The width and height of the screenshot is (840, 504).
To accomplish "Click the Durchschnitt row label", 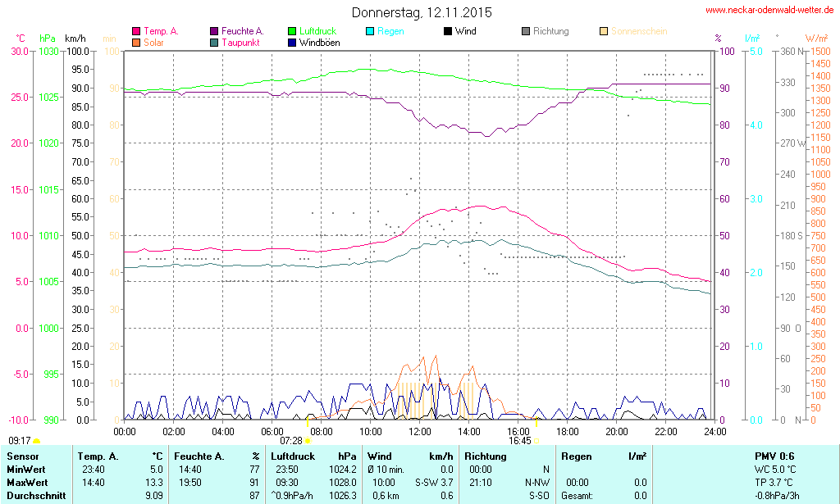I will pyautogui.click(x=35, y=496).
